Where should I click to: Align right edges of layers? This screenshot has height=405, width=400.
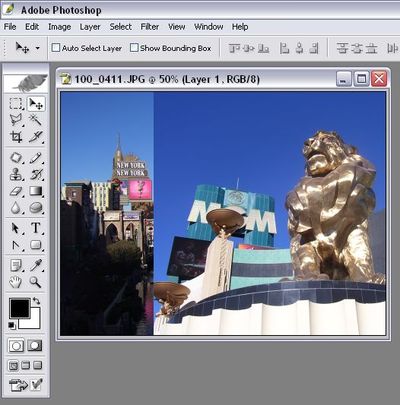pyautogui.click(x=314, y=48)
